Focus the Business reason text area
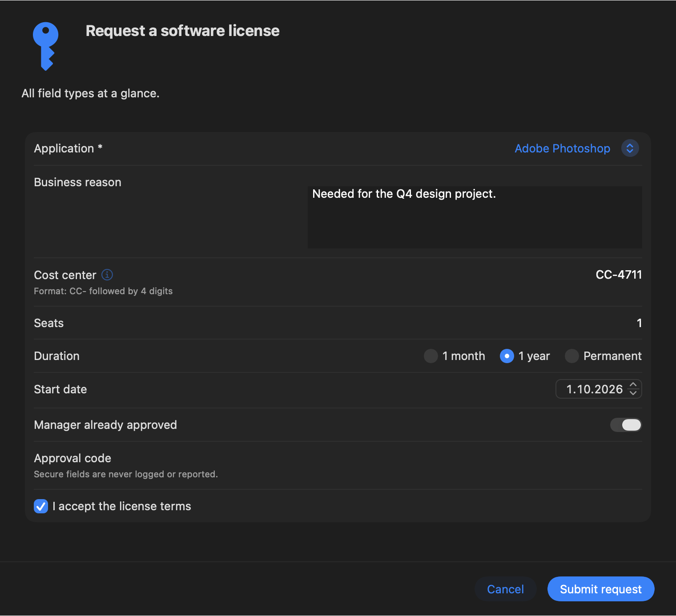Image resolution: width=676 pixels, height=616 pixels. click(x=475, y=217)
